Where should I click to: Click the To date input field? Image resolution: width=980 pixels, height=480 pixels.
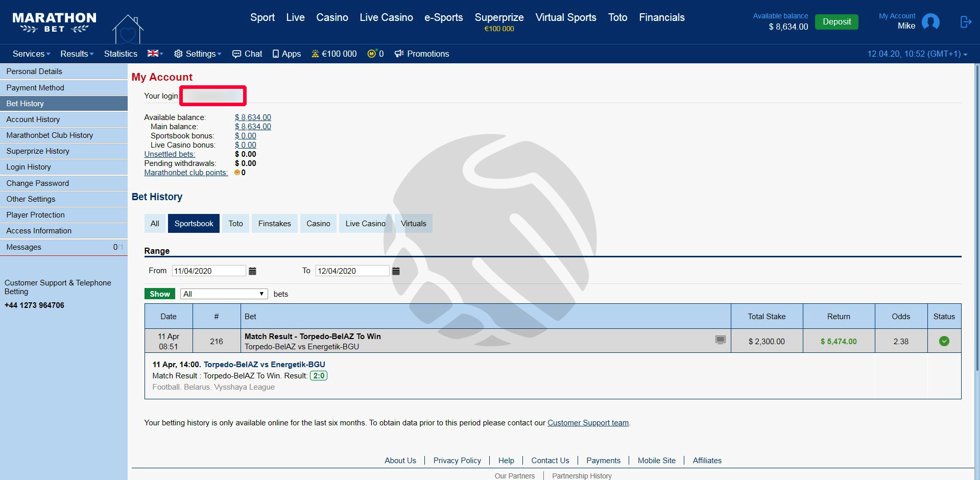(x=352, y=271)
